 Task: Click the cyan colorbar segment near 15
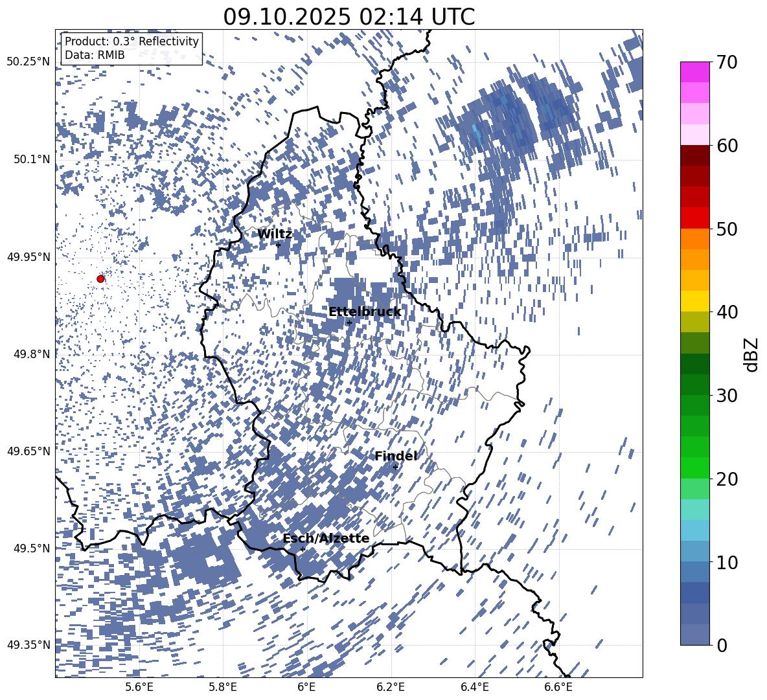click(x=694, y=510)
